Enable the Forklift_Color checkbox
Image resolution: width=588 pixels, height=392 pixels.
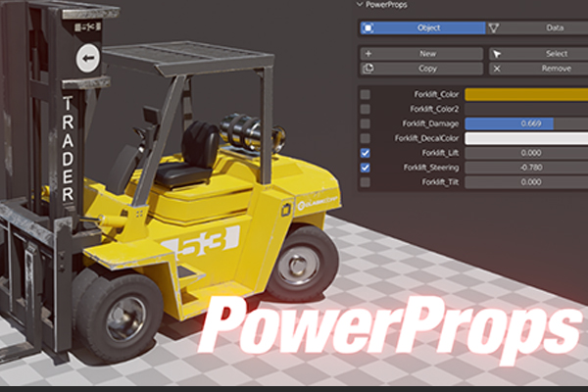click(x=366, y=94)
